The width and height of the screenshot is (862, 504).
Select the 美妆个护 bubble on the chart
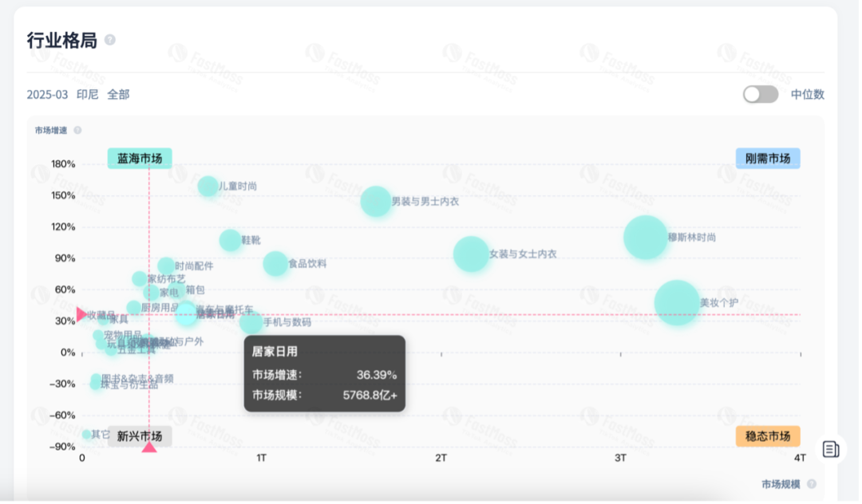[x=678, y=303]
